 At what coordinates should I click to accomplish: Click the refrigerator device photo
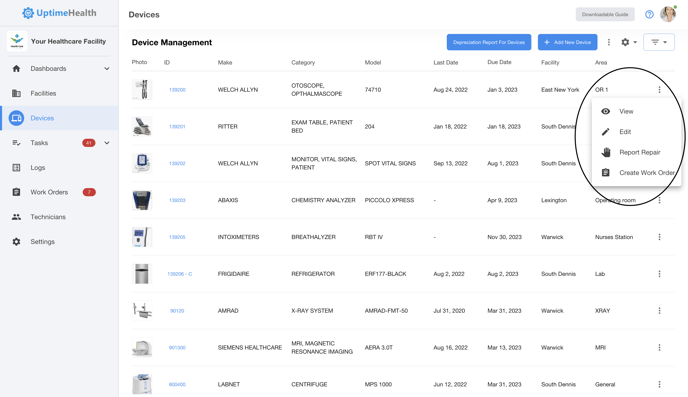point(142,274)
